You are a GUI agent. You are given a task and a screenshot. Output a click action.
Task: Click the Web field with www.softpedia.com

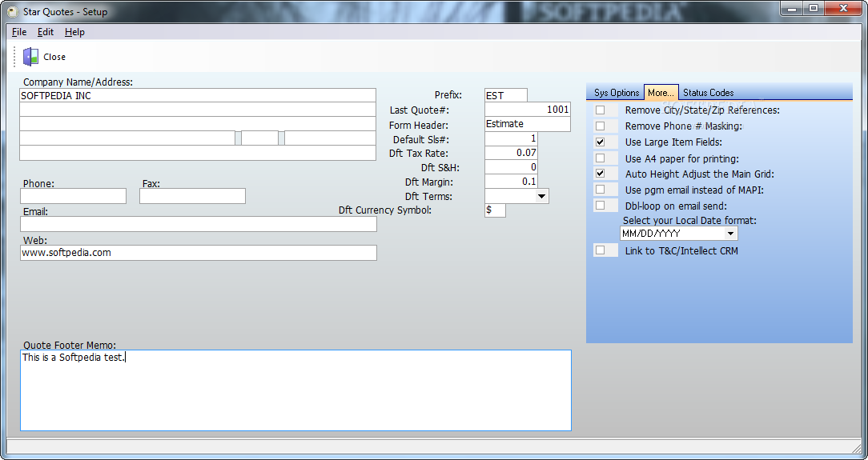pos(198,253)
